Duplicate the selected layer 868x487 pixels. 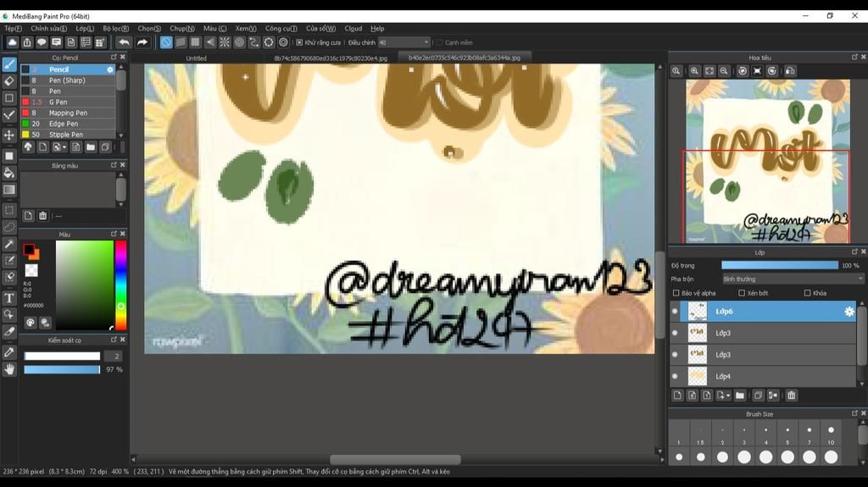coord(759,396)
